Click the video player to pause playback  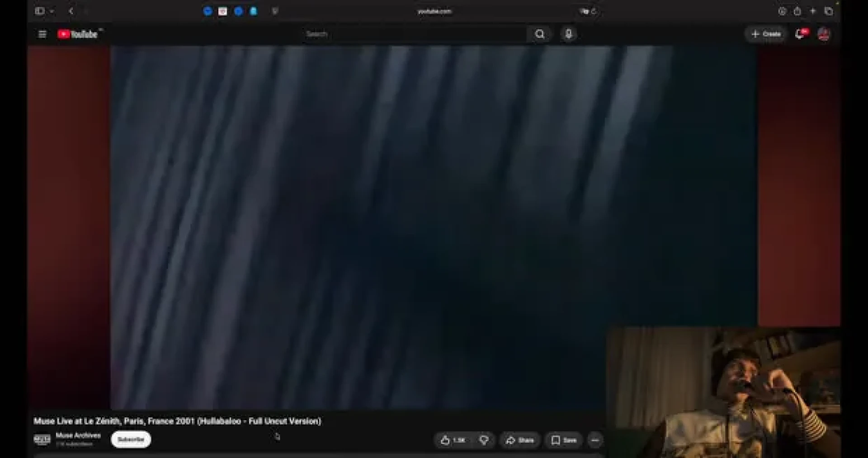pos(434,228)
